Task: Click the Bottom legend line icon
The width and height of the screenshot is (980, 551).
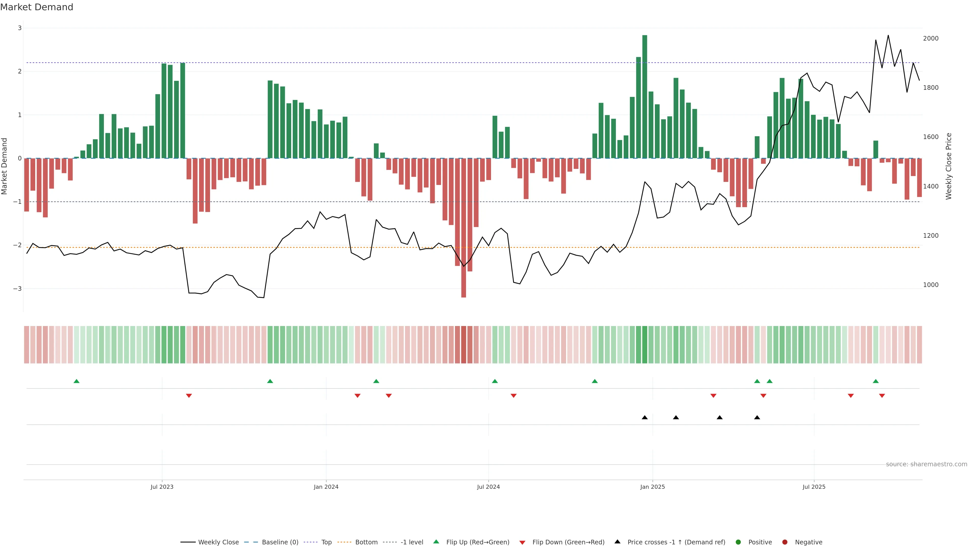Action: [x=344, y=542]
